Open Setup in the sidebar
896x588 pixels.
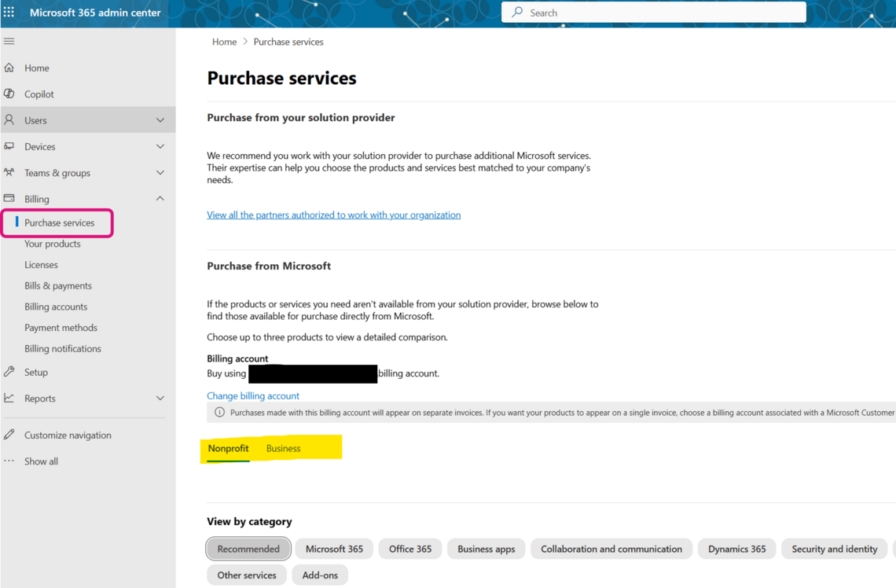(x=36, y=372)
